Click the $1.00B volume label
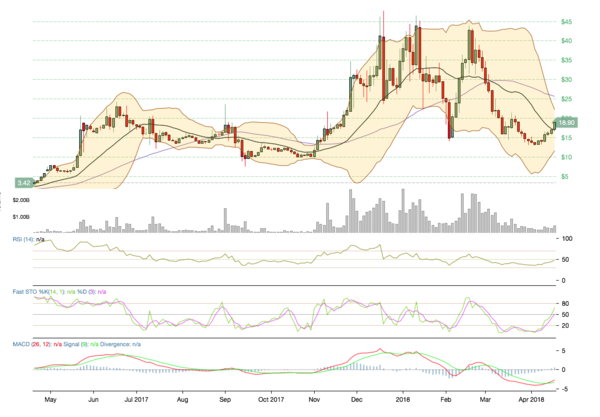 pyautogui.click(x=21, y=217)
